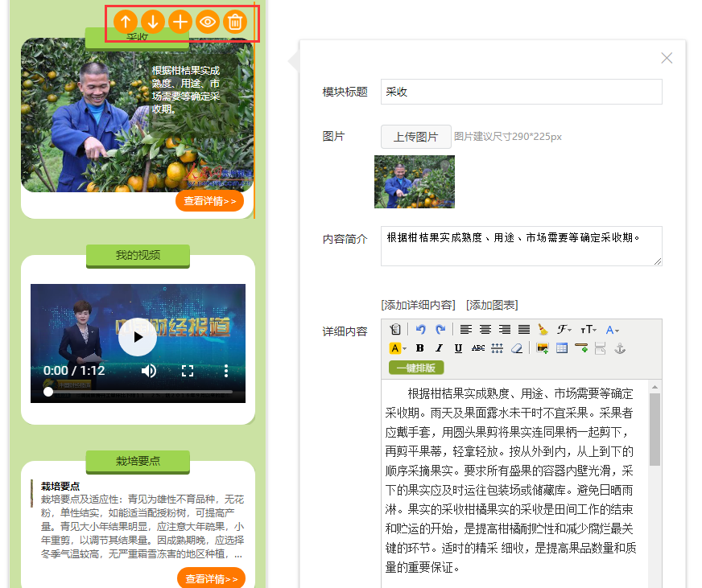This screenshot has height=588, width=702.
Task: Click the move module up arrow icon
Action: tap(126, 22)
